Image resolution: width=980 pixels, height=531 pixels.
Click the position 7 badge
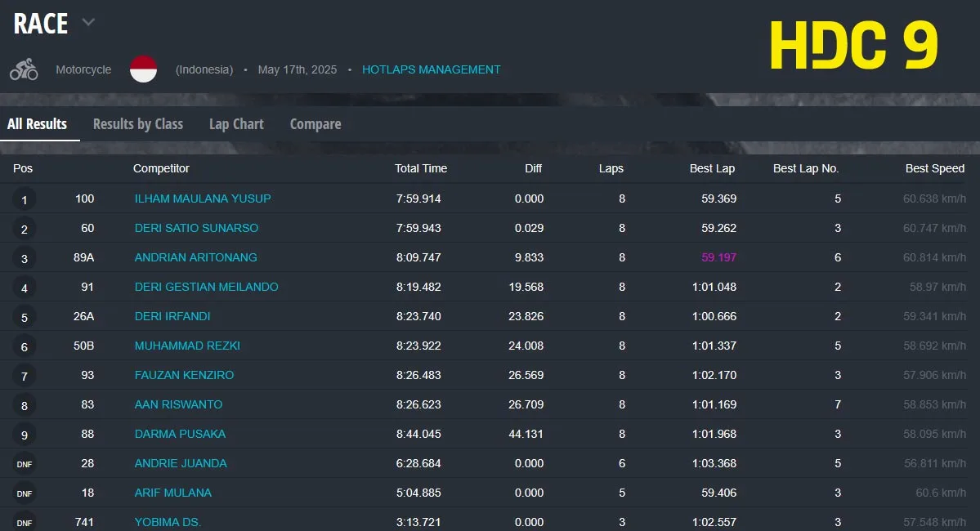(25, 376)
